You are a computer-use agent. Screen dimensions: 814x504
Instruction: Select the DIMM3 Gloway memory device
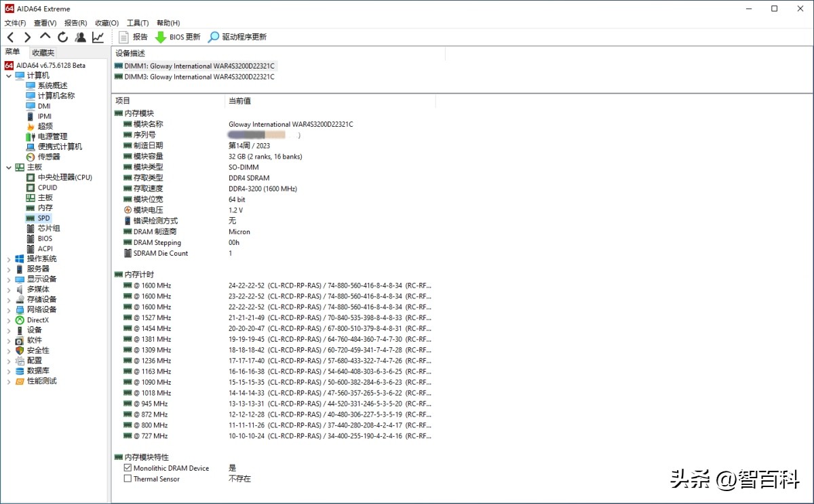(x=199, y=77)
